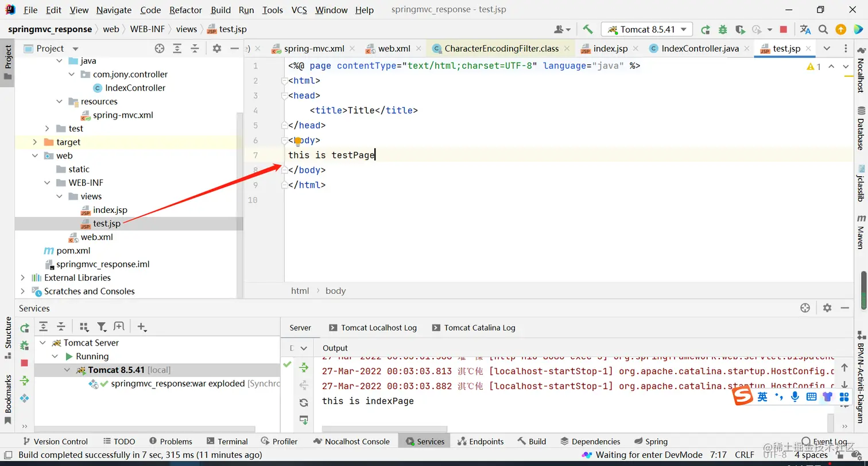Open the Navigate menu
Viewport: 868px width, 466px height.
pyautogui.click(x=114, y=10)
